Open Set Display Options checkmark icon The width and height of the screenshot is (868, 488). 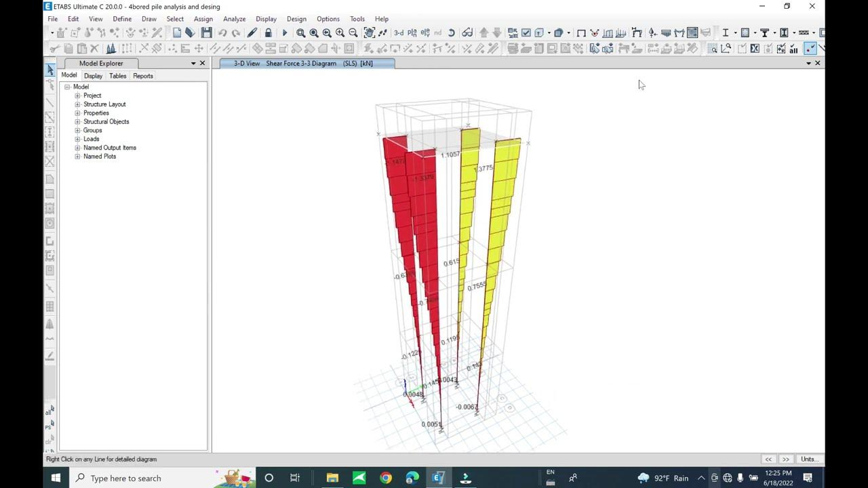point(526,33)
